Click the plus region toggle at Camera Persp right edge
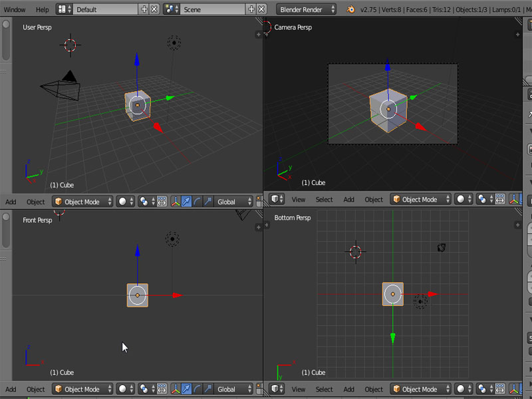This screenshot has height=399, width=532. 517,35
